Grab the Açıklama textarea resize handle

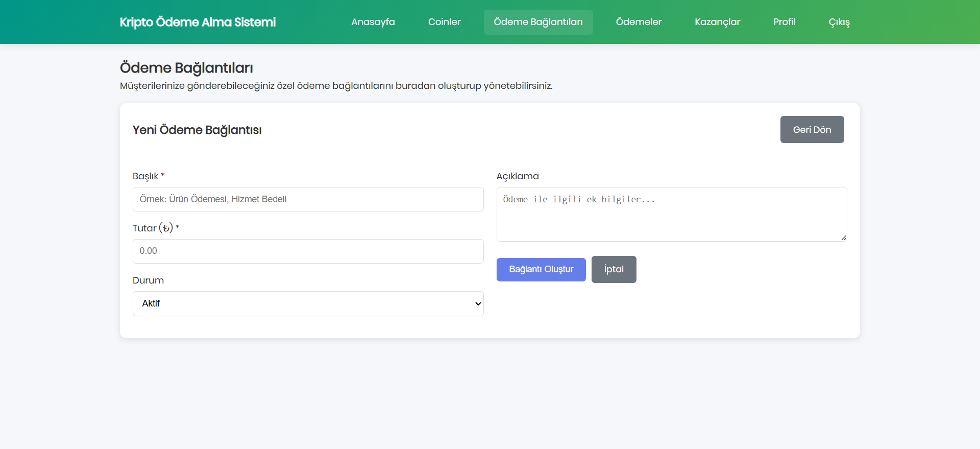[843, 238]
